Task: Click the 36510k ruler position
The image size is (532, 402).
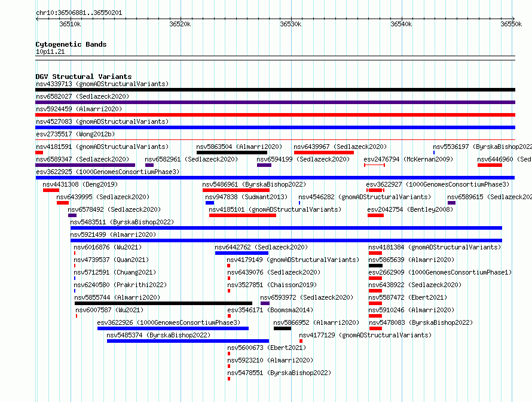Action: 70,24
